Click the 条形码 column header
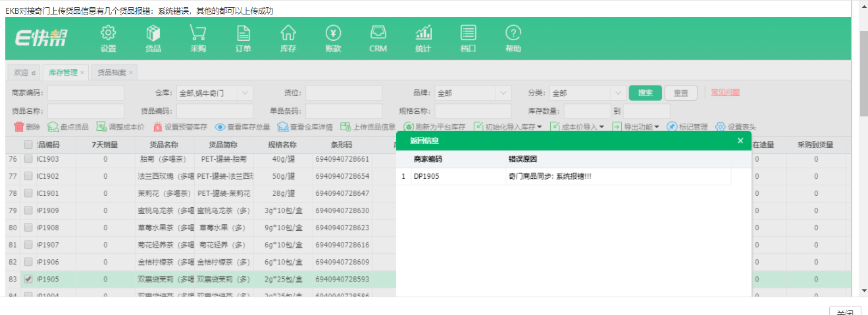Screen dimensions: 868x315 click(x=342, y=144)
